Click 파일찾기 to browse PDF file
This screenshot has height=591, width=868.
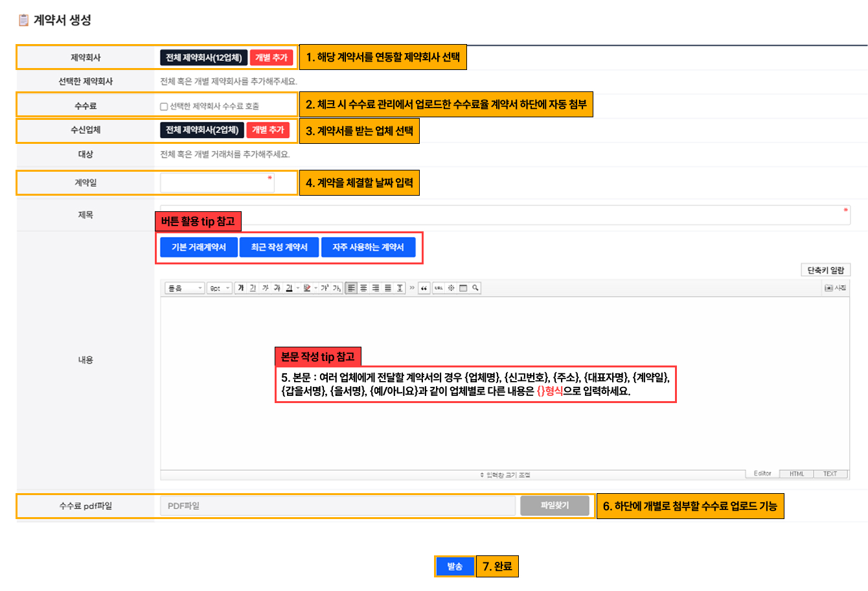[x=554, y=505]
